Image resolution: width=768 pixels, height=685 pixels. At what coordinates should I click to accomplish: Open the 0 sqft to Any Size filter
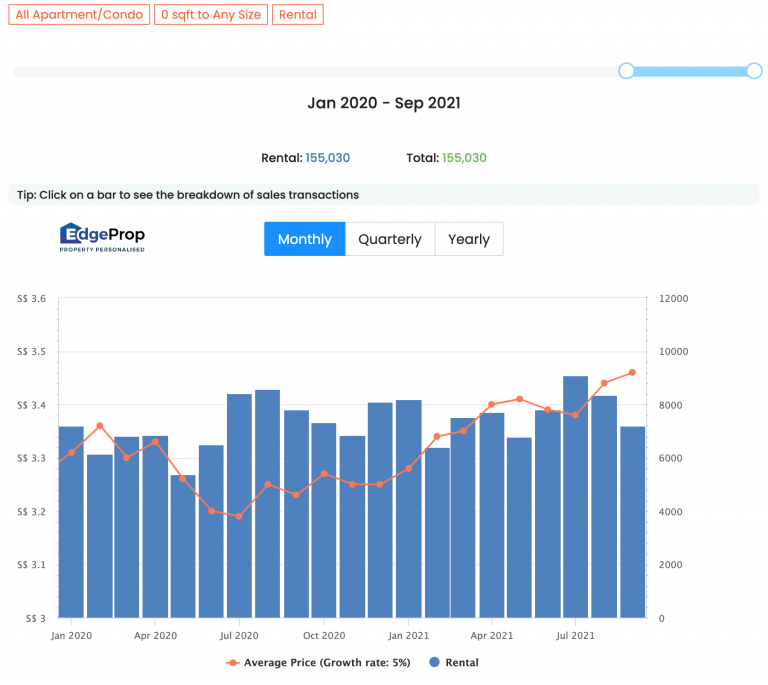click(x=211, y=15)
